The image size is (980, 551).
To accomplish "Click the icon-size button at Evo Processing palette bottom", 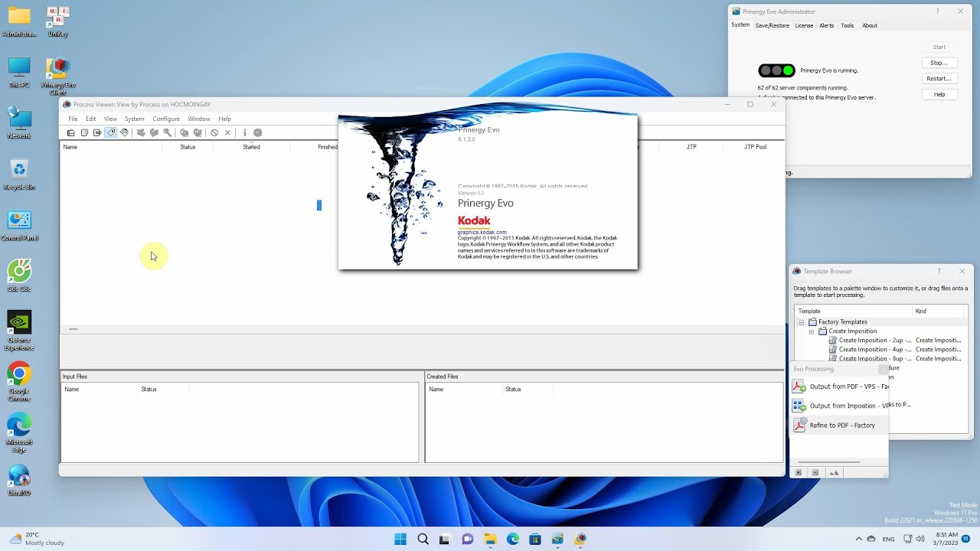I will (835, 473).
